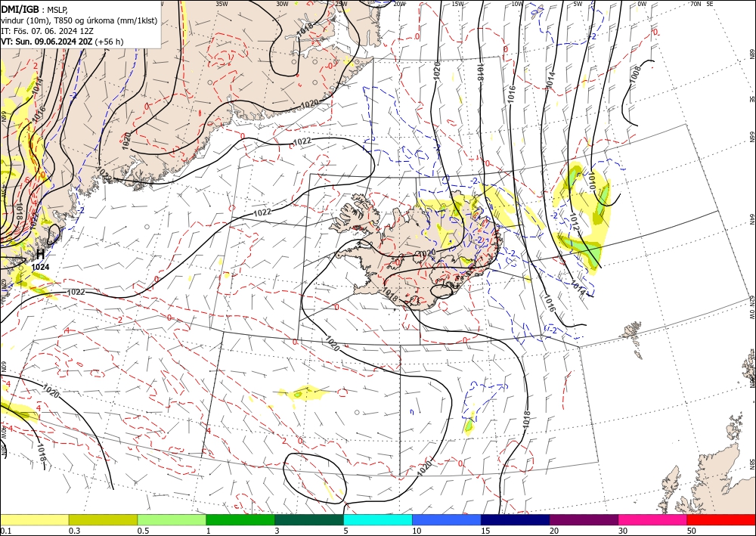Click the red 50+ legend swatch
756x536 pixels.
pos(721,519)
